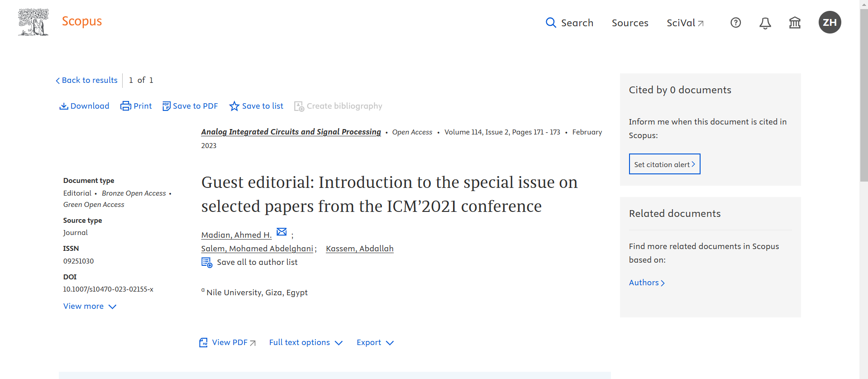Open the Export dropdown menu

point(375,342)
